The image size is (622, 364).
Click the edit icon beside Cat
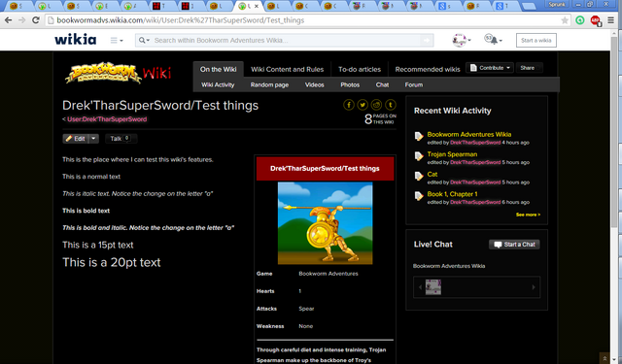pos(419,176)
